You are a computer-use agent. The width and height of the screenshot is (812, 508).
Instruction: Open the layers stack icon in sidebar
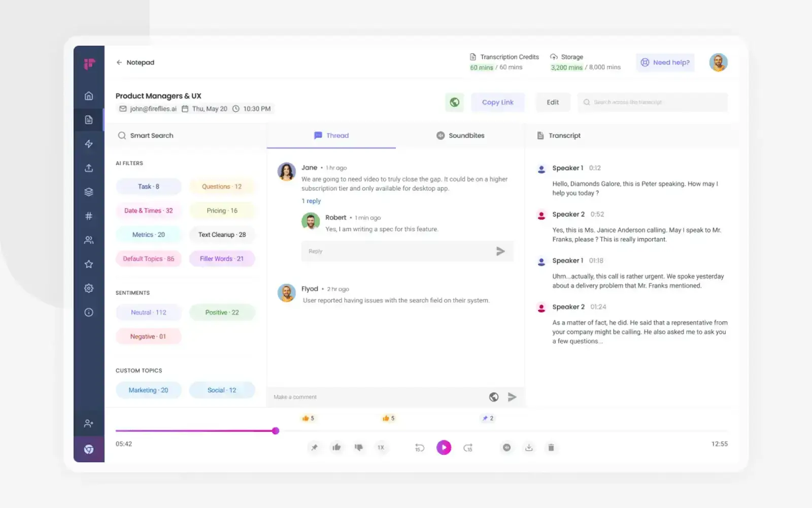89,192
